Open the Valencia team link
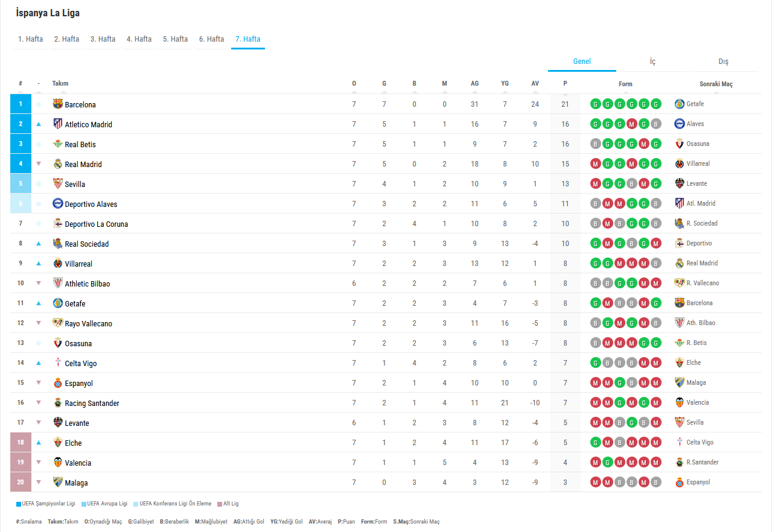 78,463
